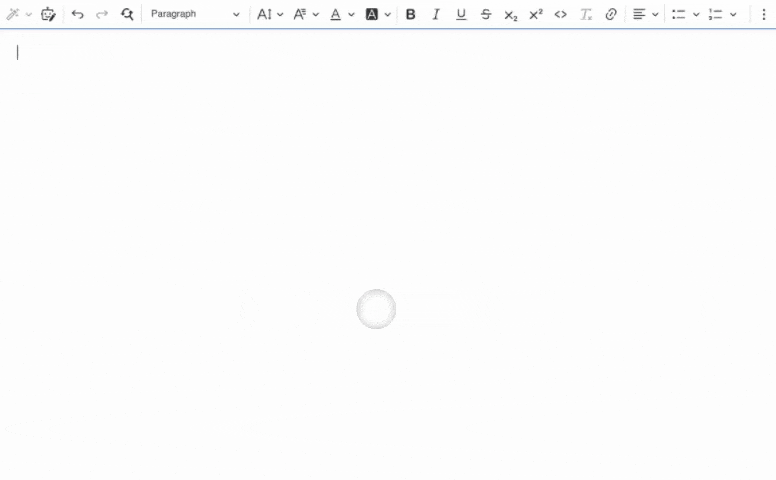Open the font color picker
The width and height of the screenshot is (776, 480).
tap(342, 14)
